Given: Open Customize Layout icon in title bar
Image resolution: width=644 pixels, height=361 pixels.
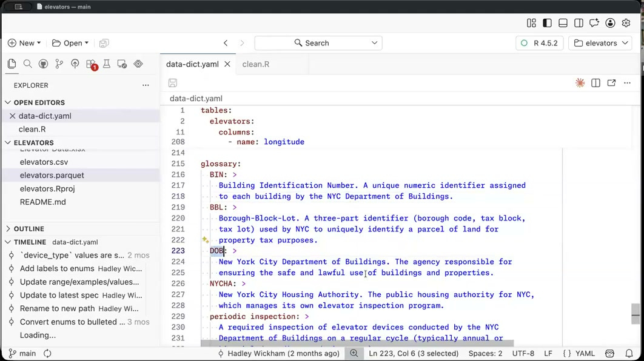Looking at the screenshot, I should click(x=531, y=23).
